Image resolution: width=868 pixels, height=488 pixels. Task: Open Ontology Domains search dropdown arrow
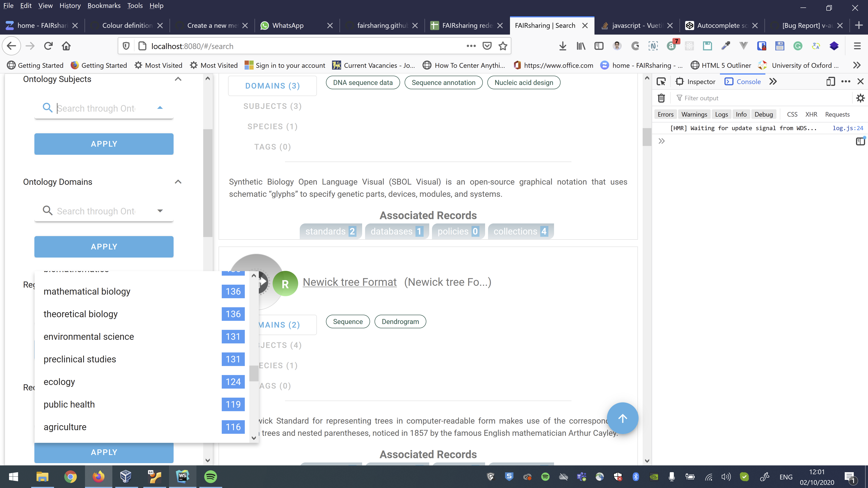pyautogui.click(x=160, y=211)
